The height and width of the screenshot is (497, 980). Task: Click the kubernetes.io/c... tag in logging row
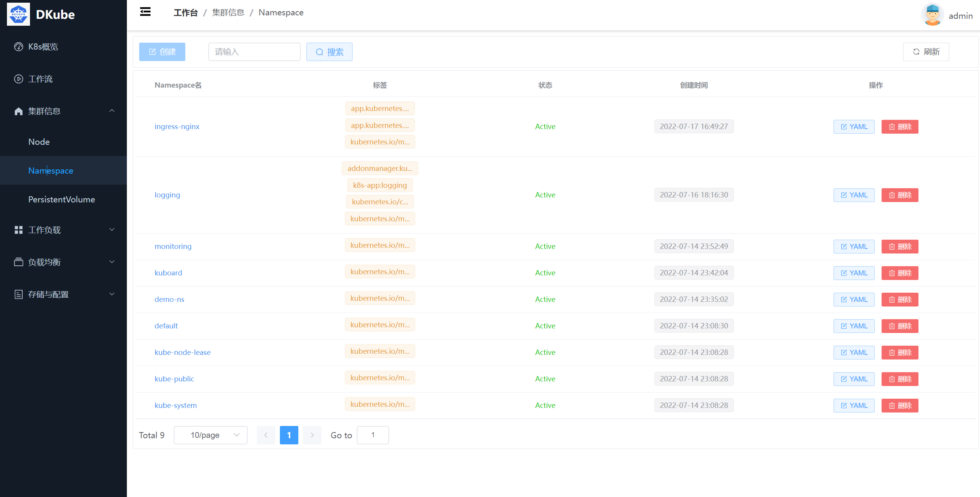click(380, 202)
